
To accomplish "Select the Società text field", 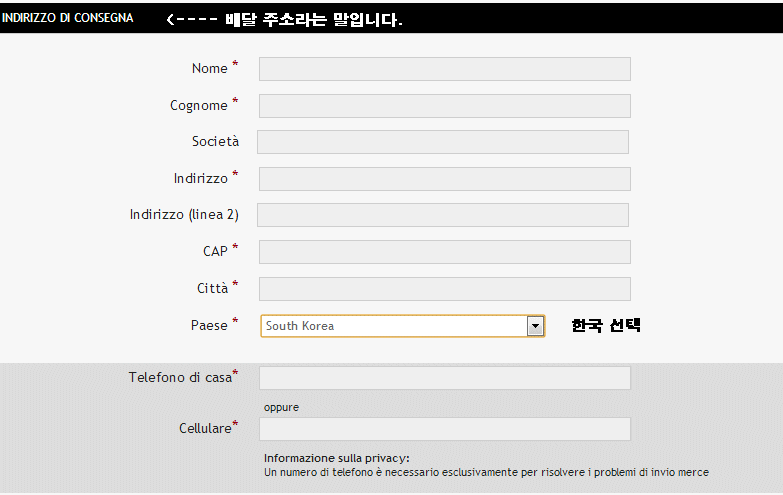I will pos(442,142).
